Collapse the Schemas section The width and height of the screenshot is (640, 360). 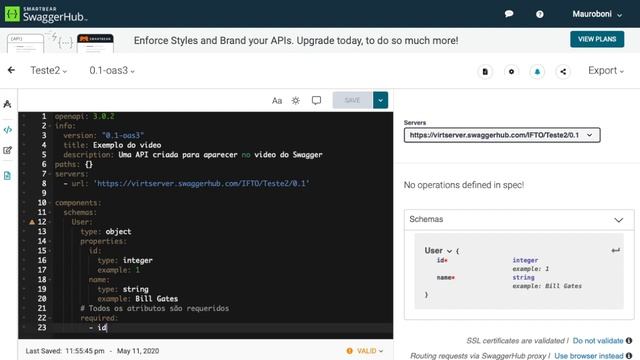tap(618, 220)
